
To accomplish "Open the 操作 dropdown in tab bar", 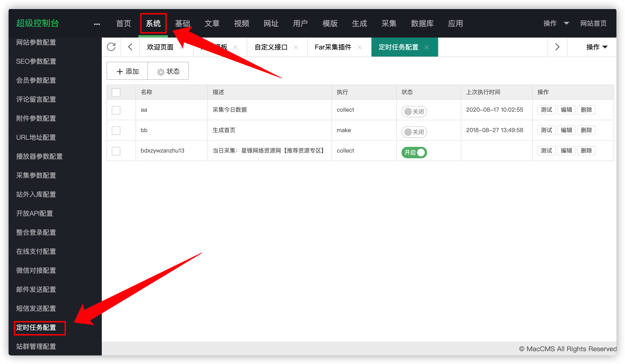I will [596, 47].
